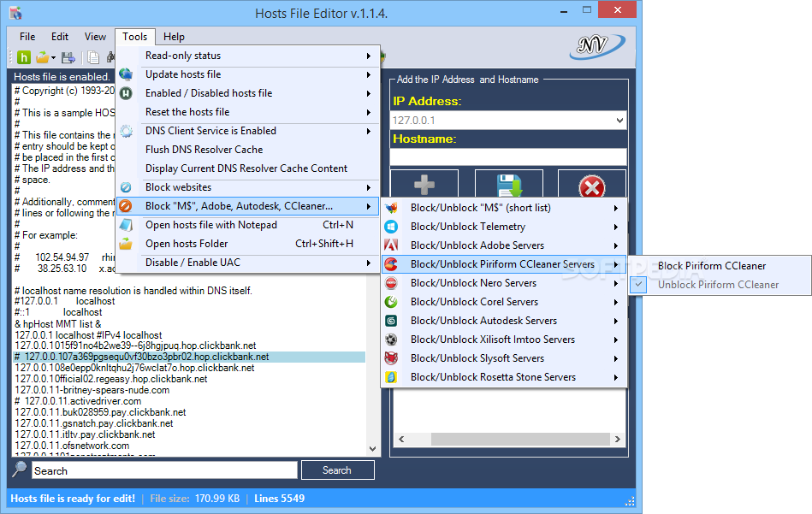
Task: Open the File menu
Action: click(x=27, y=37)
